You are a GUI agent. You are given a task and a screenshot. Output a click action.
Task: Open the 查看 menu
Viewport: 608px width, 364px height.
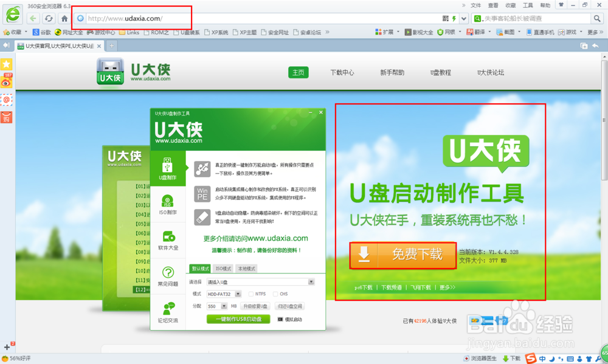click(493, 5)
